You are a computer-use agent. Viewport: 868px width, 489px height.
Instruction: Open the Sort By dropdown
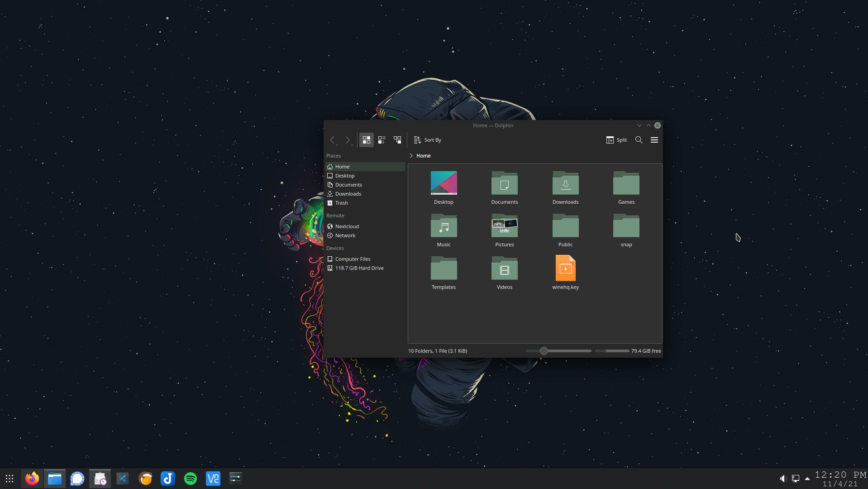[x=427, y=140]
